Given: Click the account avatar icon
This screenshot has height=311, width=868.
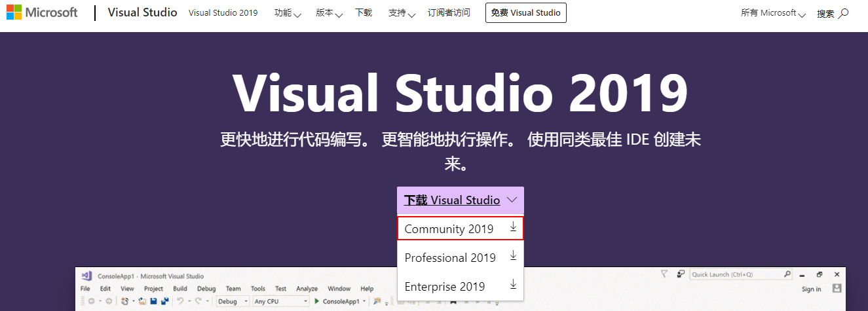Looking at the screenshot, I should 837,288.
